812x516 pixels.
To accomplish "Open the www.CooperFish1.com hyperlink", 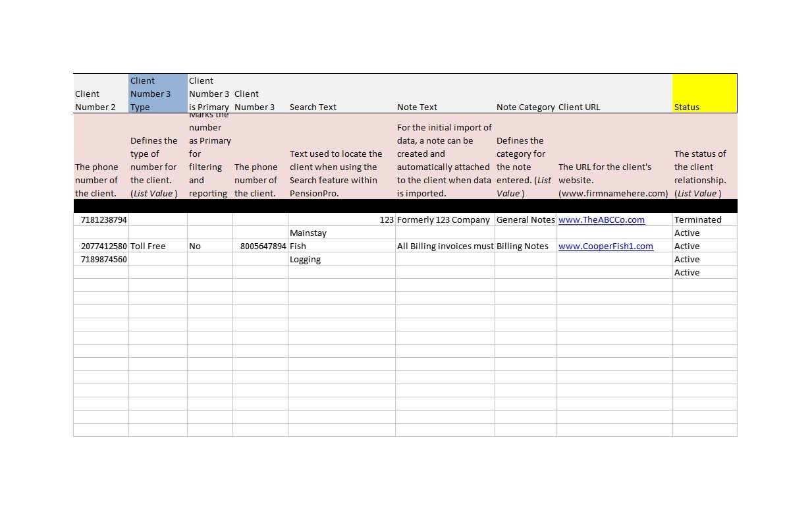I will [606, 246].
